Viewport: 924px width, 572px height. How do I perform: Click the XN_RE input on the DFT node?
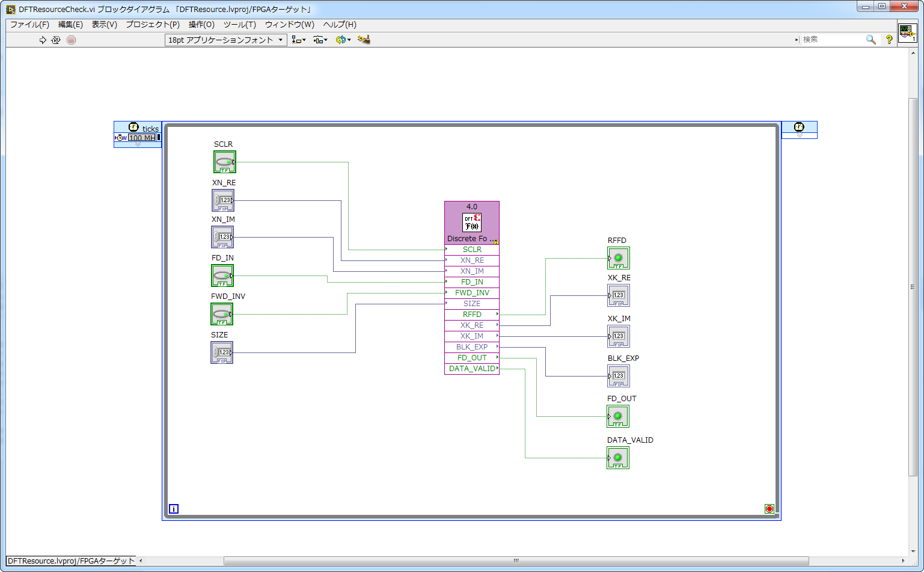pyautogui.click(x=472, y=260)
